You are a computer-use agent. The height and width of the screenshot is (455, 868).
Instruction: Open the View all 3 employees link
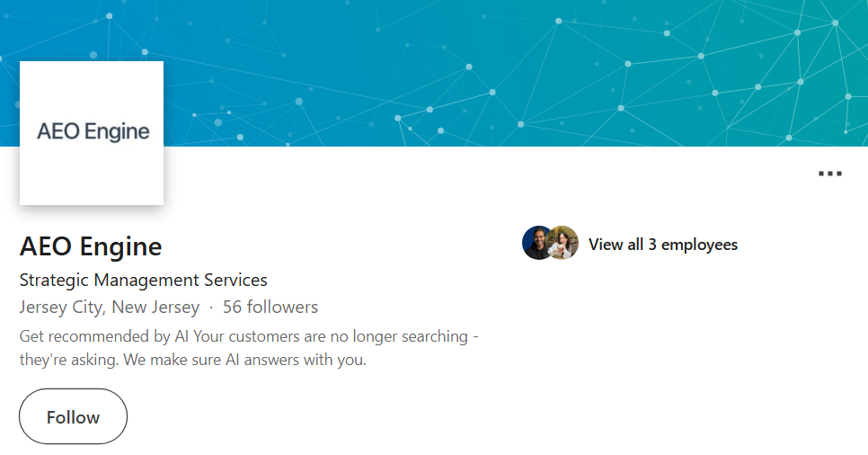click(x=662, y=245)
